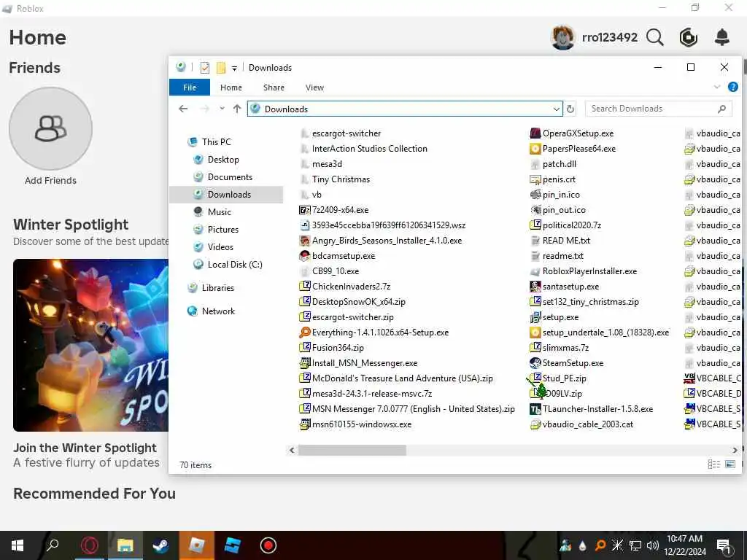This screenshot has width=747, height=560.
Task: Expand the ribbon with chevron
Action: (717, 87)
